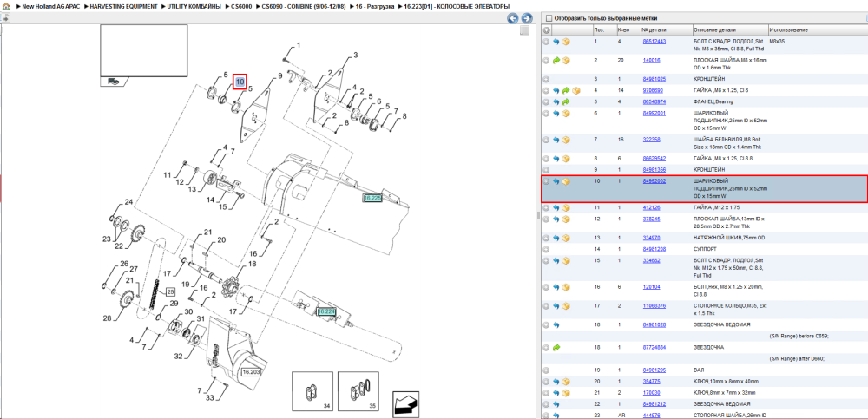Select the 'НАТЯЖНОЙ ШКИВ,75mm OD' description
The width and height of the screenshot is (868, 419).
728,238
